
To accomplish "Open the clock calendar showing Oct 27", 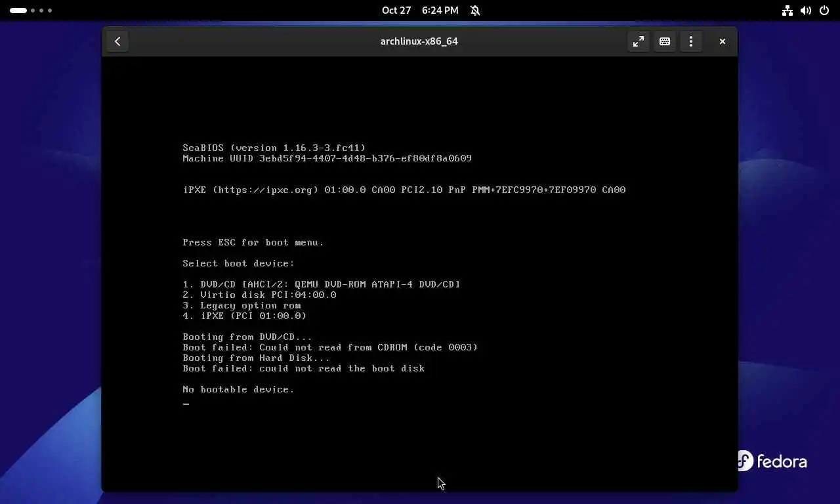I will [x=420, y=10].
